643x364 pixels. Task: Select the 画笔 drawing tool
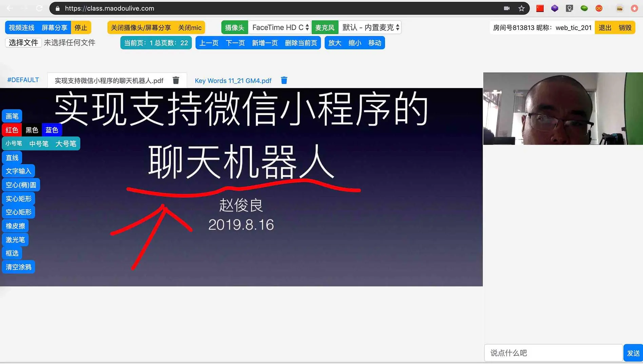[12, 116]
